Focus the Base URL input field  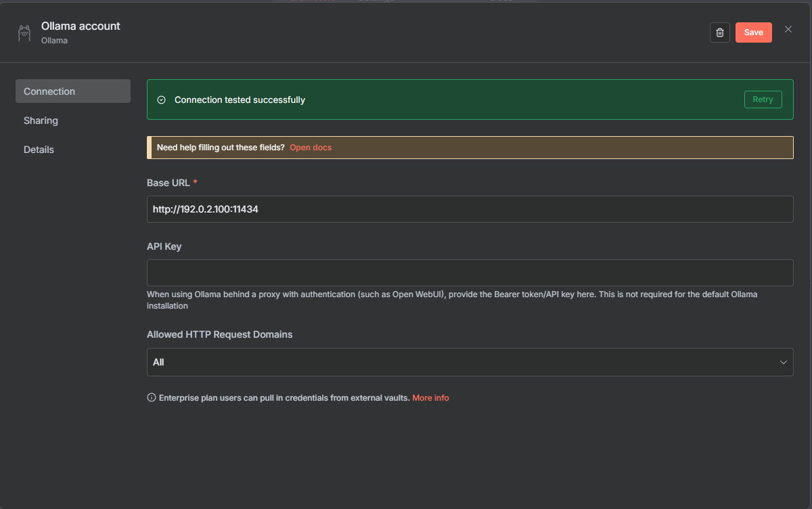[x=470, y=210]
